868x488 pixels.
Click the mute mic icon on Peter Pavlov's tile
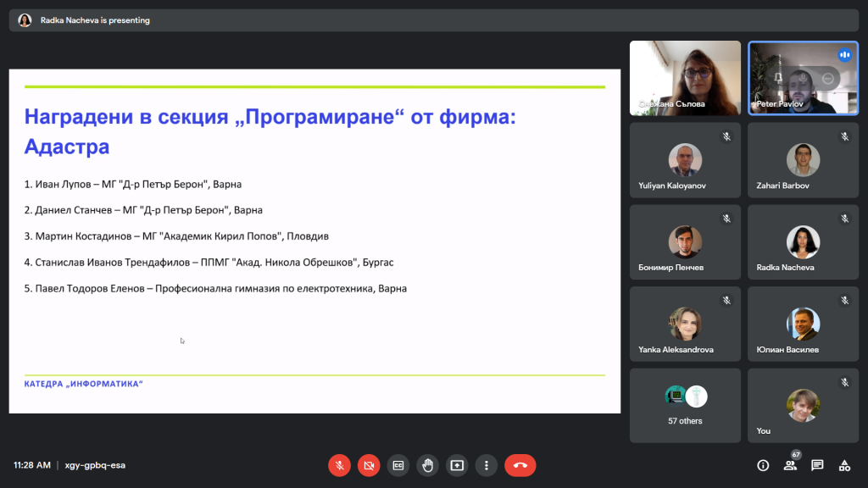[x=803, y=78]
